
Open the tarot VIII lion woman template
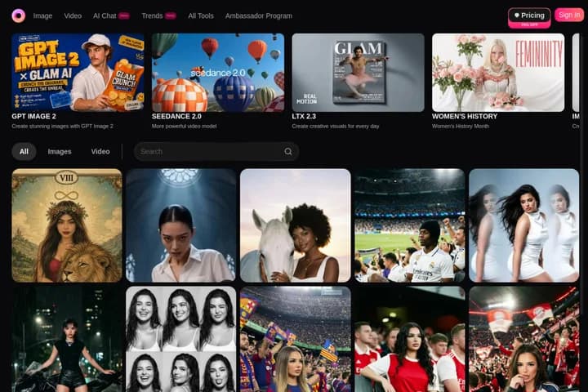[x=67, y=225]
